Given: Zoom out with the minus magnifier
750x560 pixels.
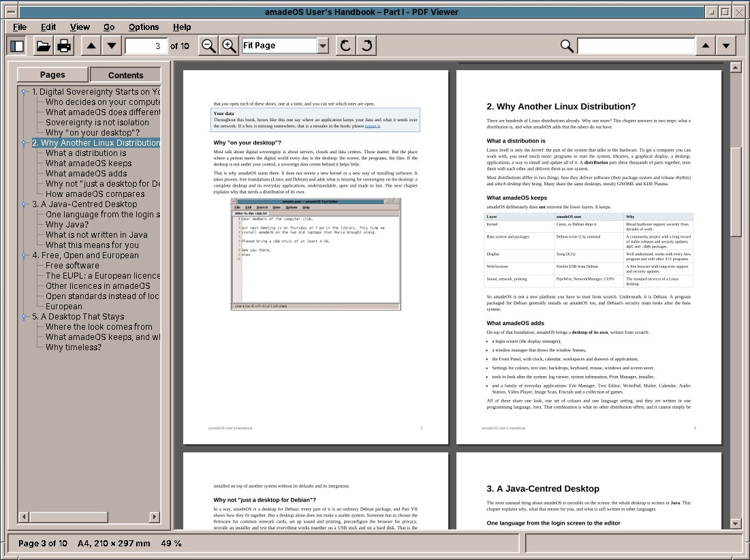Looking at the screenshot, I should click(x=208, y=46).
